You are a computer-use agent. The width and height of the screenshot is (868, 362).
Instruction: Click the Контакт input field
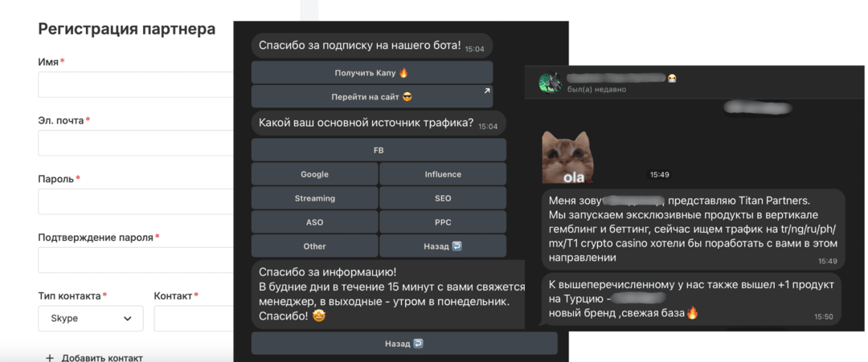(194, 319)
